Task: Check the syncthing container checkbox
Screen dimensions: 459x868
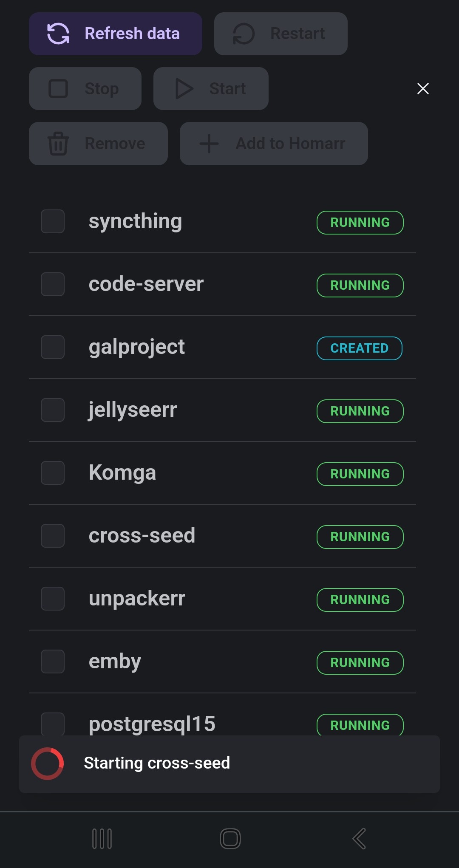Action: click(x=52, y=221)
